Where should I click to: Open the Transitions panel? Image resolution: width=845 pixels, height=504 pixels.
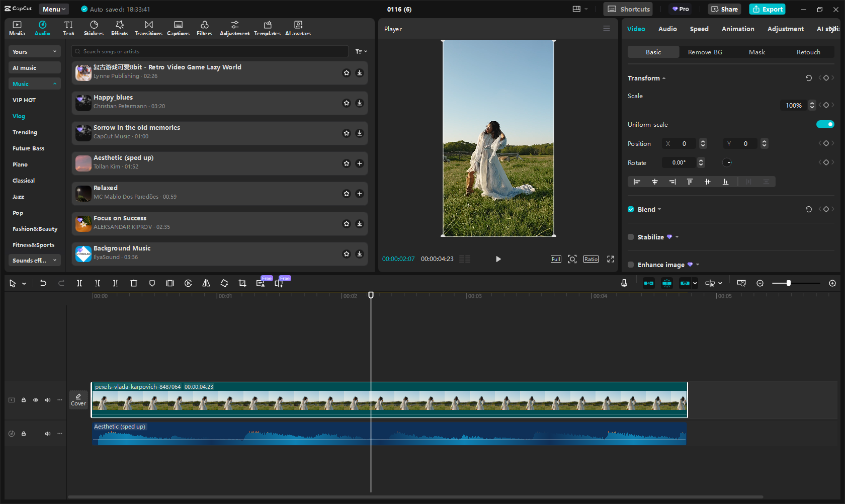(x=148, y=28)
